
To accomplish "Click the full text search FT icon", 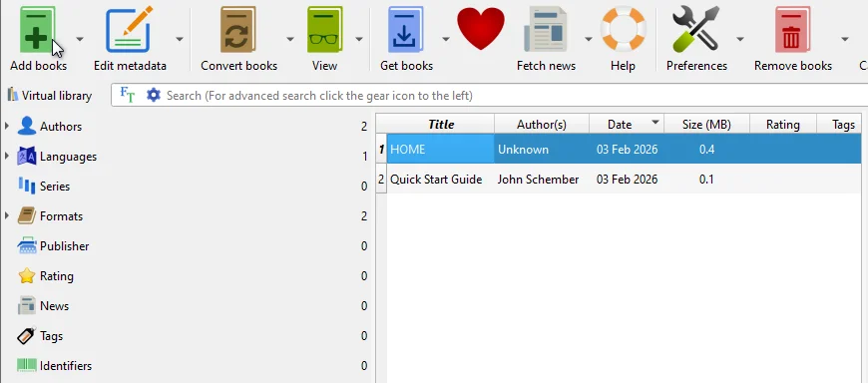I will (x=128, y=95).
